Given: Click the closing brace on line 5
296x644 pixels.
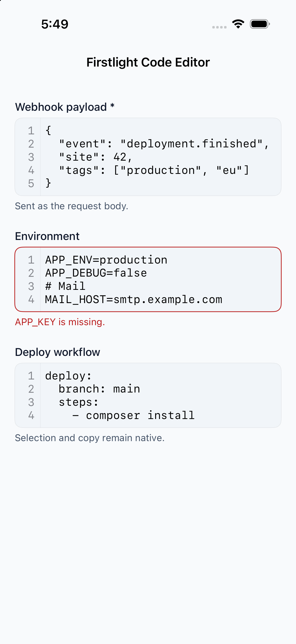Looking at the screenshot, I should [x=48, y=183].
